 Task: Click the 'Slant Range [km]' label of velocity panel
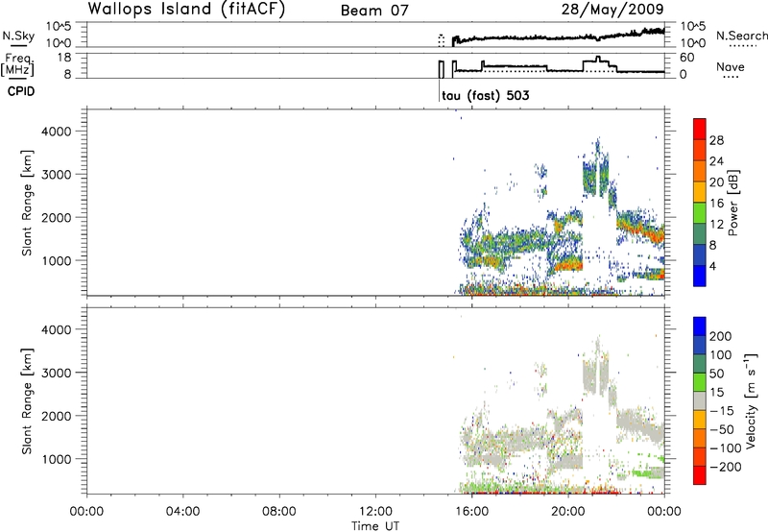(27, 401)
